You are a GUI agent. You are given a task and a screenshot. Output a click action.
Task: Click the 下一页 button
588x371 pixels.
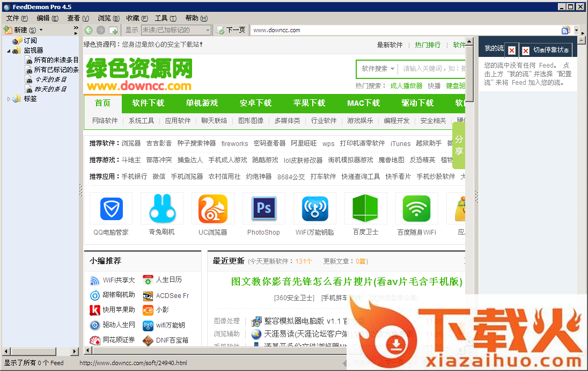pos(231,30)
